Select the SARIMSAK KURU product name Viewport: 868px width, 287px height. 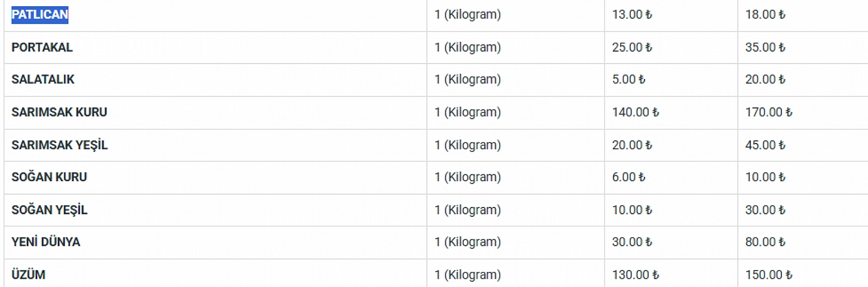(59, 112)
